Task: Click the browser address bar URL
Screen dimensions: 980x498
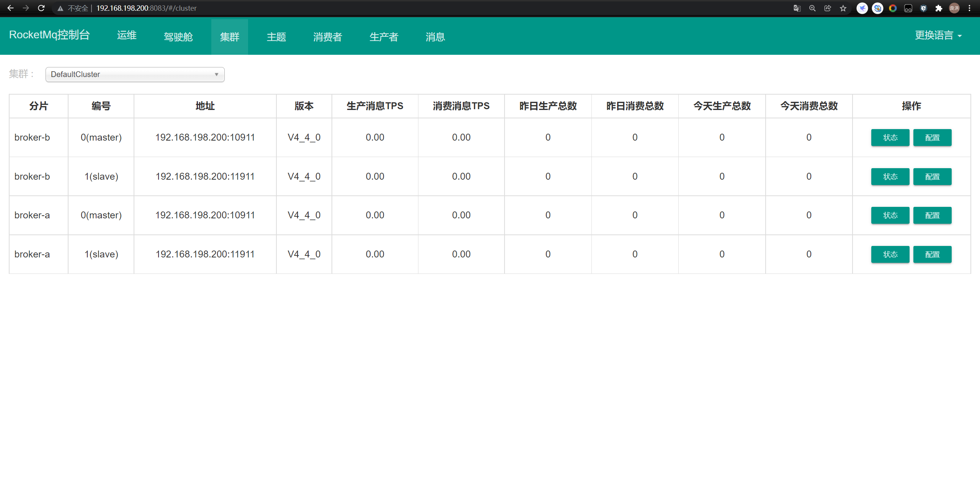Action: [146, 8]
